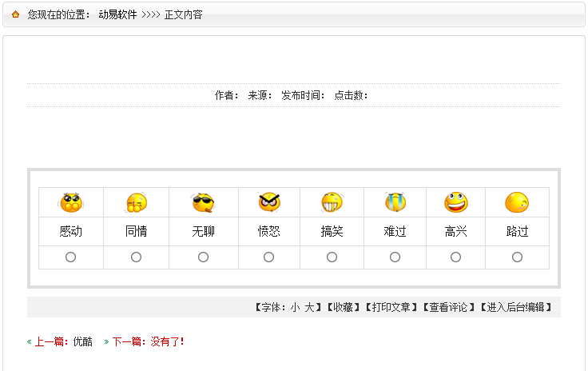Click the 收藏 bookmark link
Viewport: 588px width, 371px height.
click(x=343, y=308)
